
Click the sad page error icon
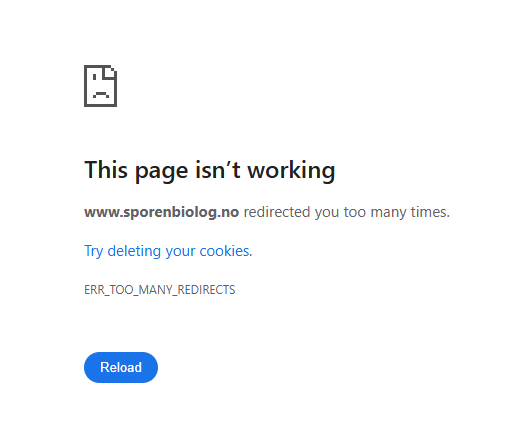coord(100,86)
